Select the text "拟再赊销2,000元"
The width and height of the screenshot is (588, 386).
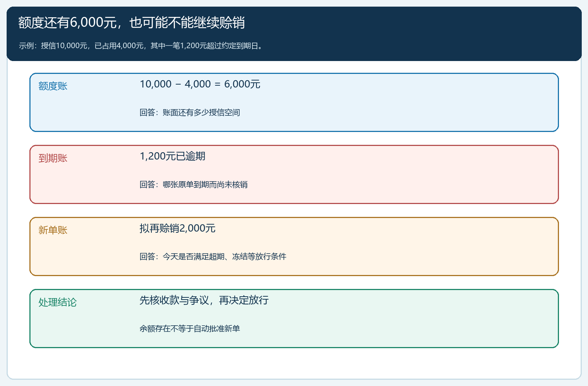178,228
